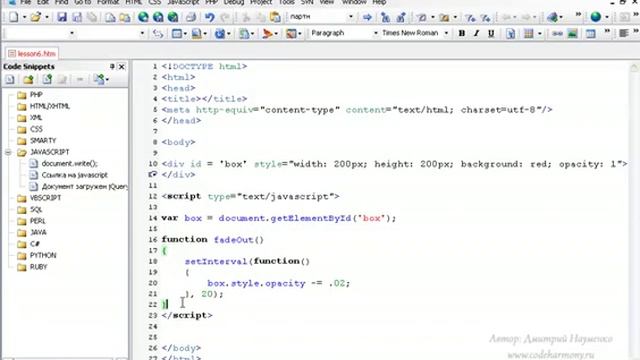
Task: Open the Window menu
Action: (354, 2)
